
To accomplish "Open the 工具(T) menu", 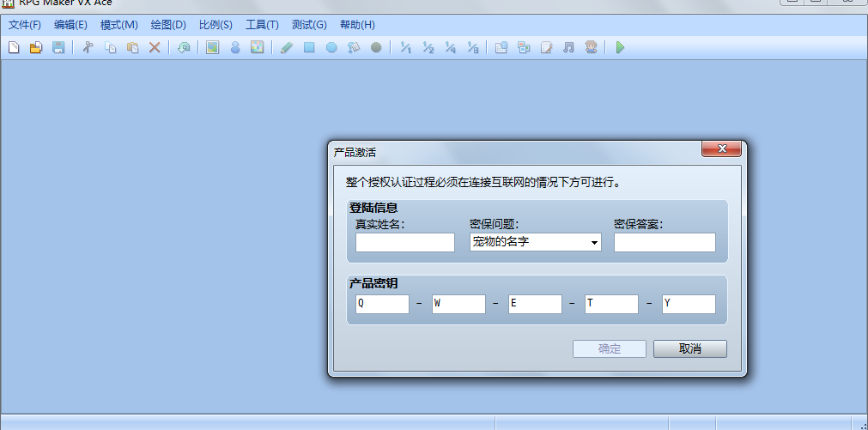I will (x=263, y=25).
